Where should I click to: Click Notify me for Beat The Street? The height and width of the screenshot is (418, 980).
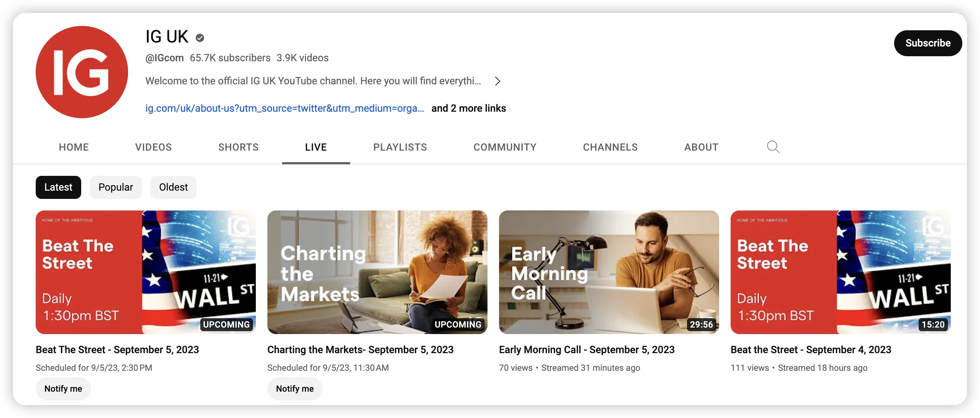63,388
